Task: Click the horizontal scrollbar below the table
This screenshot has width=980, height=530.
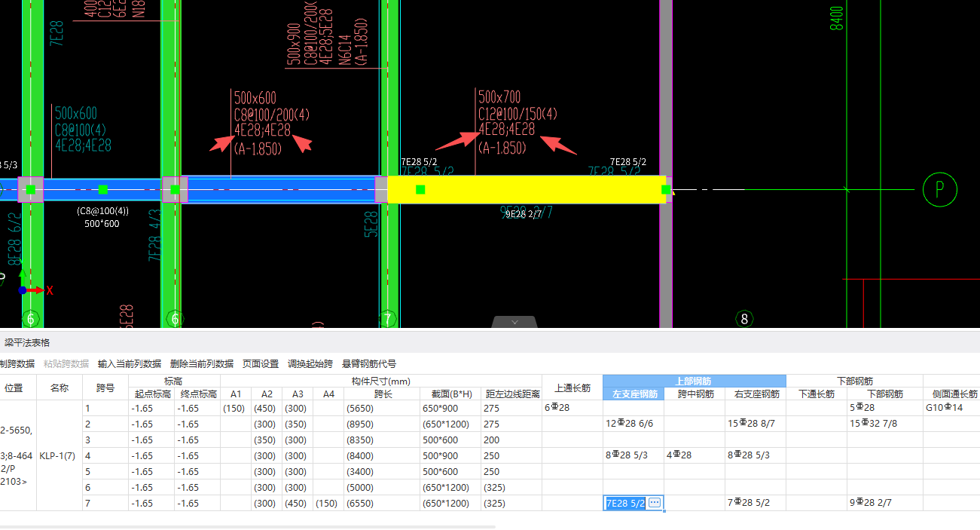Action: point(248,526)
